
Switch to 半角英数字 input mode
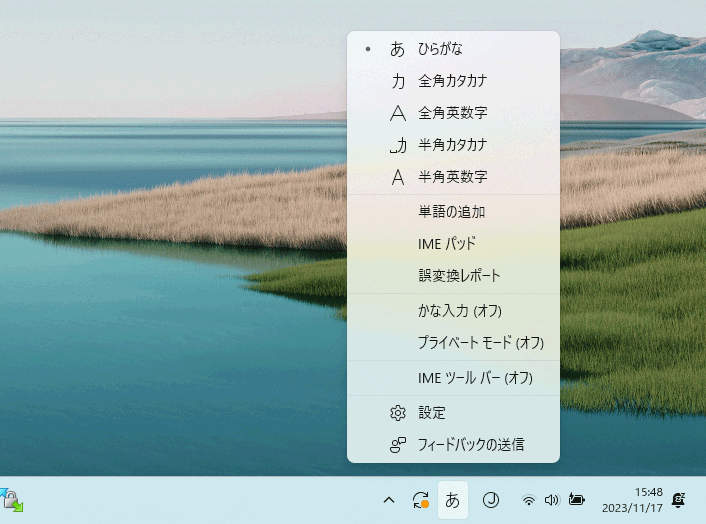(452, 177)
